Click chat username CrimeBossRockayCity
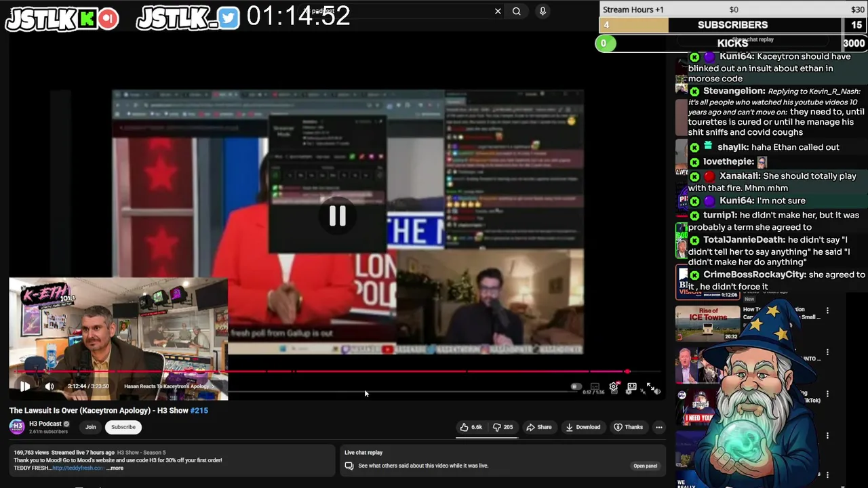Viewport: 868px width, 488px height. click(755, 274)
